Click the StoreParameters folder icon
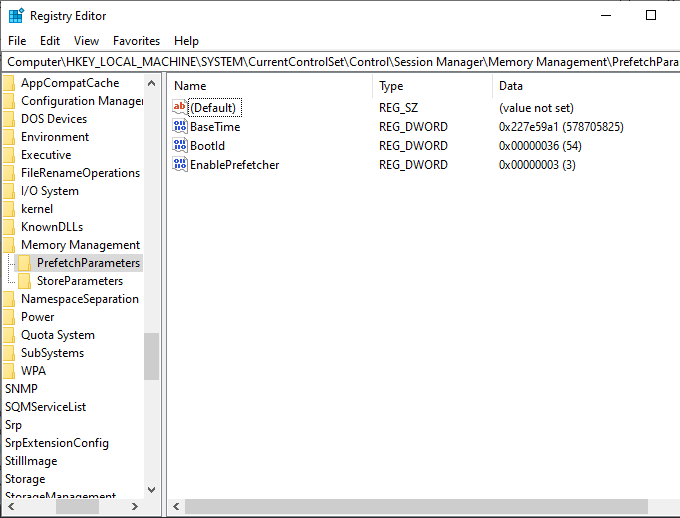The height and width of the screenshot is (518, 680). tap(25, 281)
